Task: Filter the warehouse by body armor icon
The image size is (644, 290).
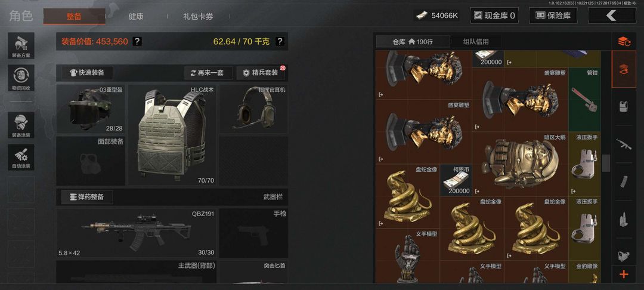Action: click(x=624, y=106)
